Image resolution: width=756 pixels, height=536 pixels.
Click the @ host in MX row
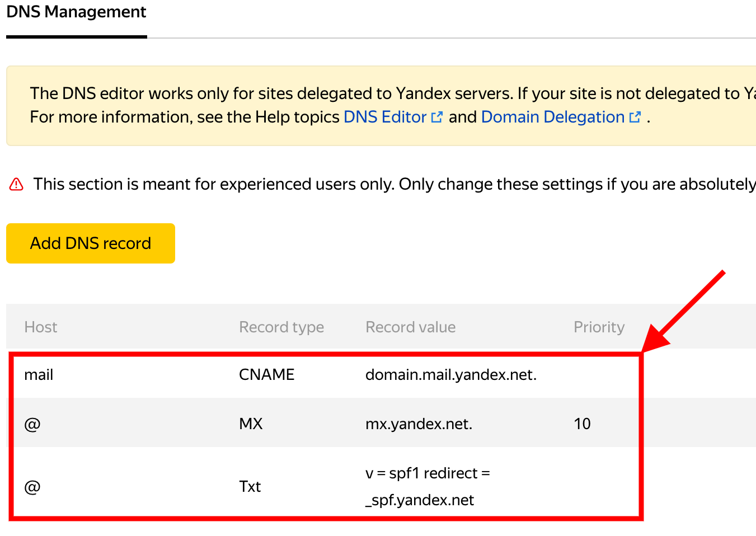pos(32,424)
